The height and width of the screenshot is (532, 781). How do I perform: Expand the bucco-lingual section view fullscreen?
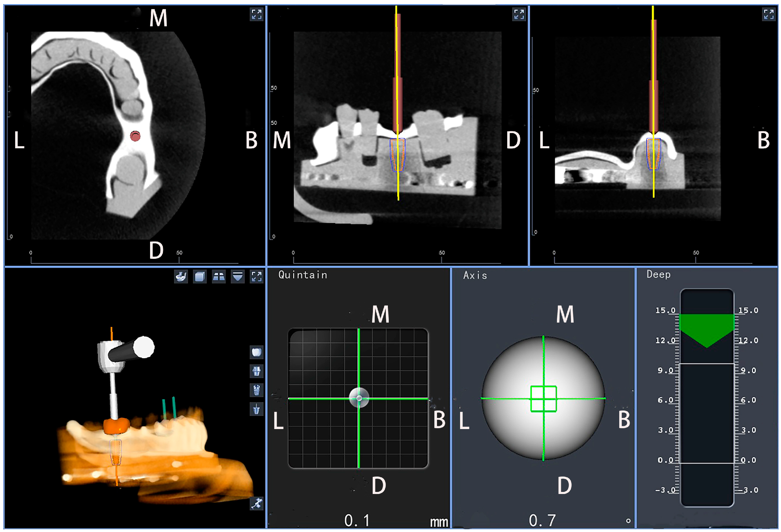coord(768,14)
